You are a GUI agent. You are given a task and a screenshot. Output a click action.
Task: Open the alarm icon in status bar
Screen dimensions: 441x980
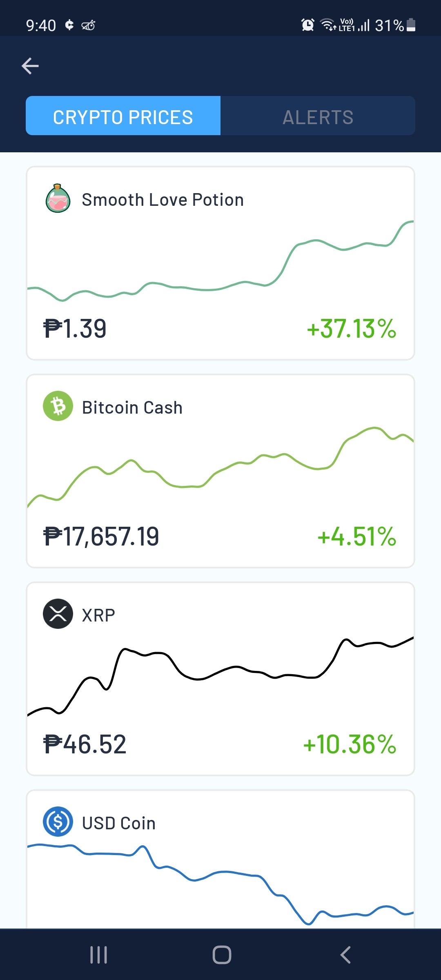308,25
